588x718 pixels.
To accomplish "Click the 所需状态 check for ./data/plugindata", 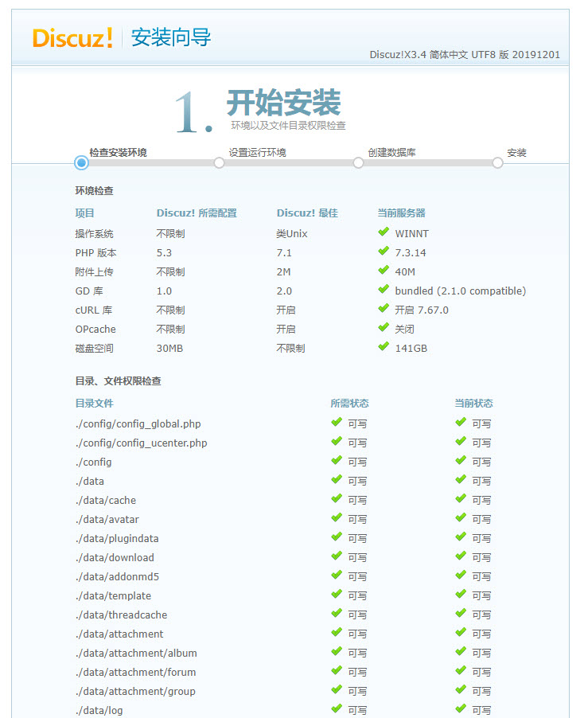I will pos(337,537).
